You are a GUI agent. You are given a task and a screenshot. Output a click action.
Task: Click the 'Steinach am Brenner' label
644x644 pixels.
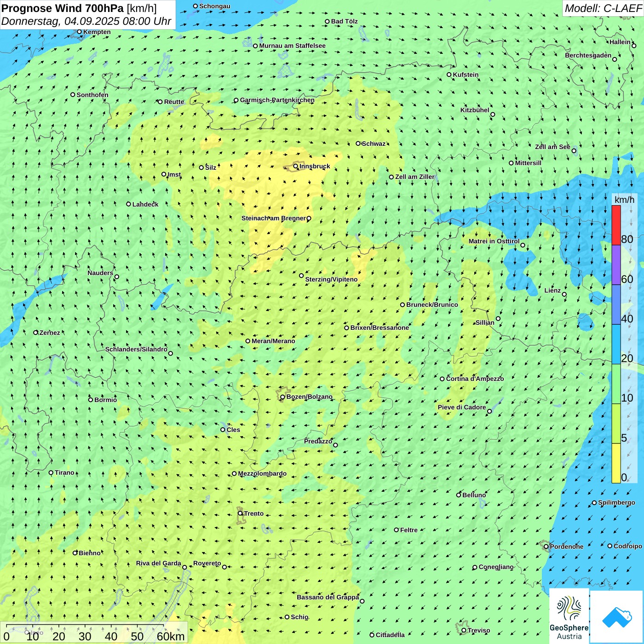point(274,218)
